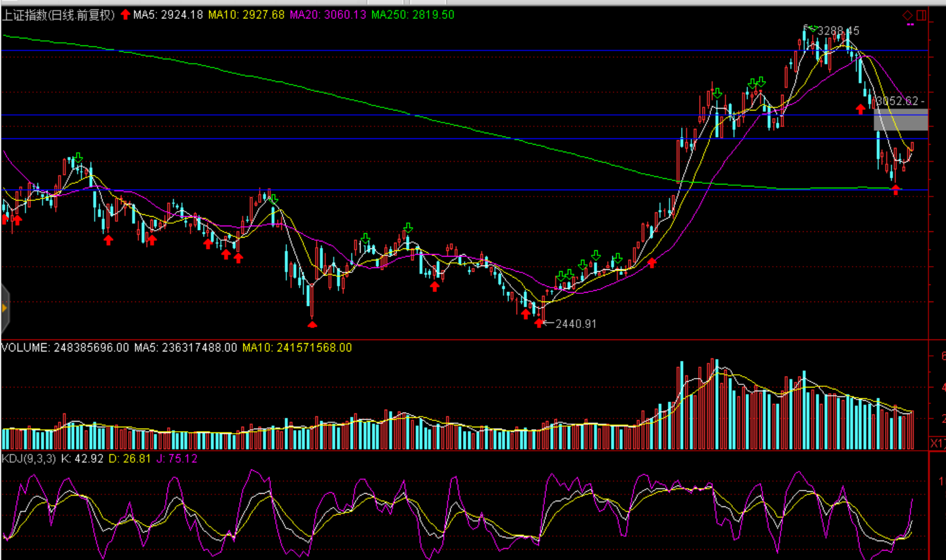Click the red split-window rectangle icon
The image size is (946, 560).
pos(921,15)
